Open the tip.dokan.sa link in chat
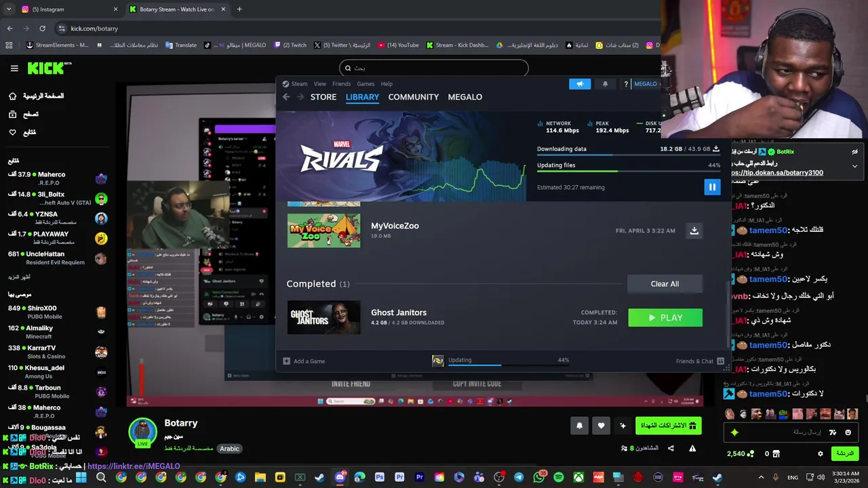 pyautogui.click(x=778, y=173)
